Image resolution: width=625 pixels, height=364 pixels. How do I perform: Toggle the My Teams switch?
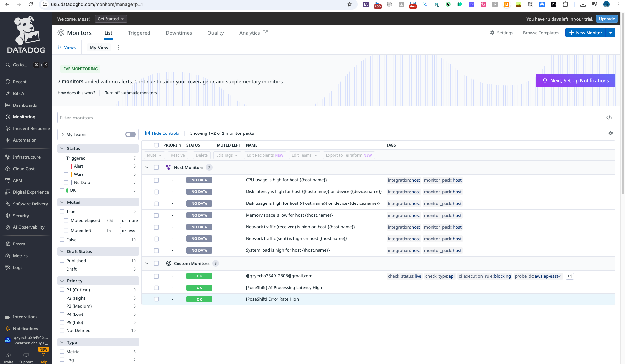(x=131, y=134)
